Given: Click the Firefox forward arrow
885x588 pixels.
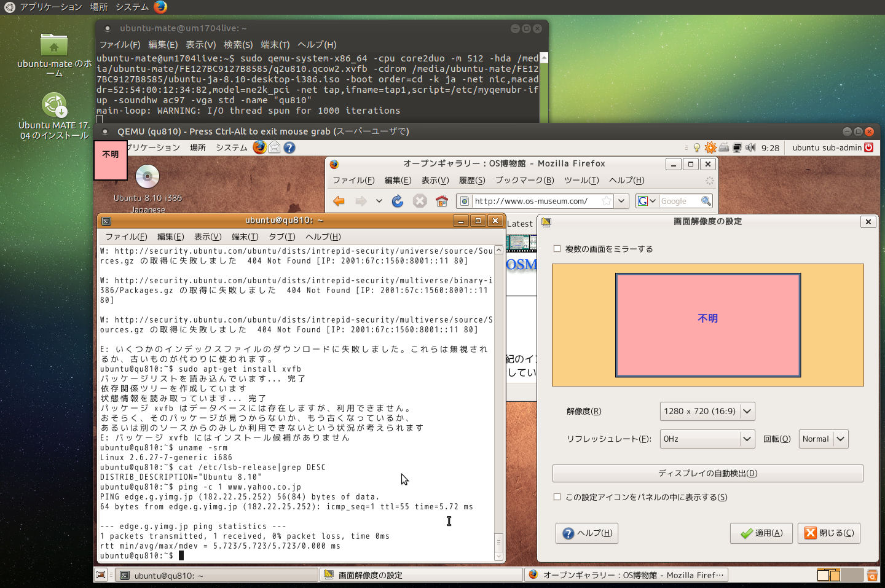Looking at the screenshot, I should coord(361,201).
